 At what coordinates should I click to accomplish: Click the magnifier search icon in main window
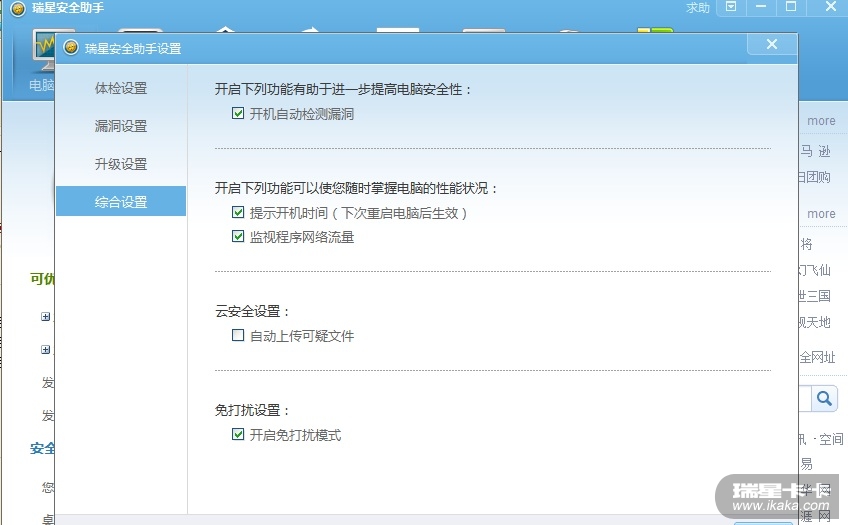[824, 399]
